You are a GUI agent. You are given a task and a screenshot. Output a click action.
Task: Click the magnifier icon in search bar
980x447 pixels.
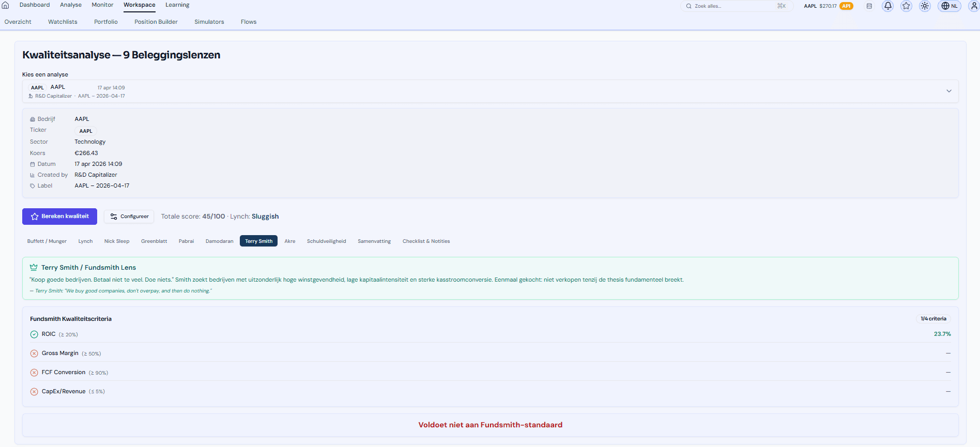688,6
